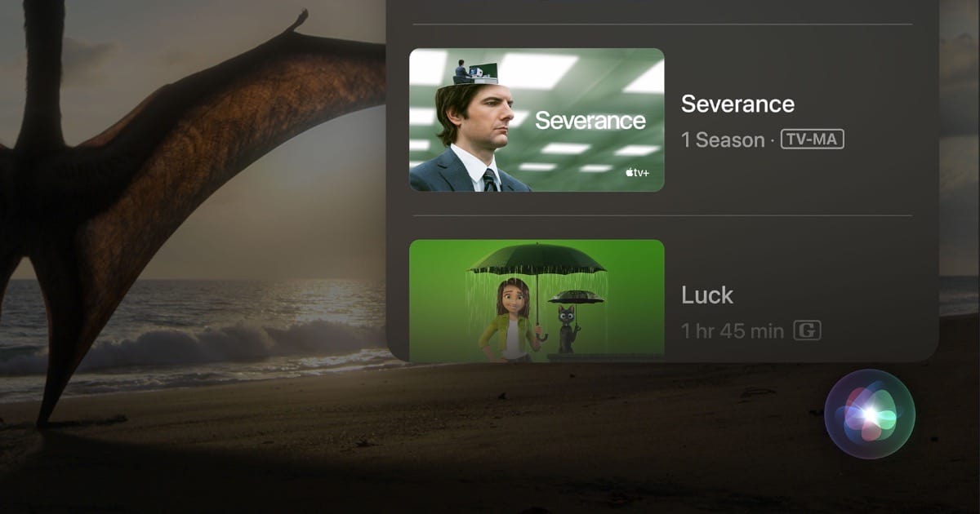The height and width of the screenshot is (514, 980).
Task: Click the "1 Season" label under Severance
Action: pos(722,140)
